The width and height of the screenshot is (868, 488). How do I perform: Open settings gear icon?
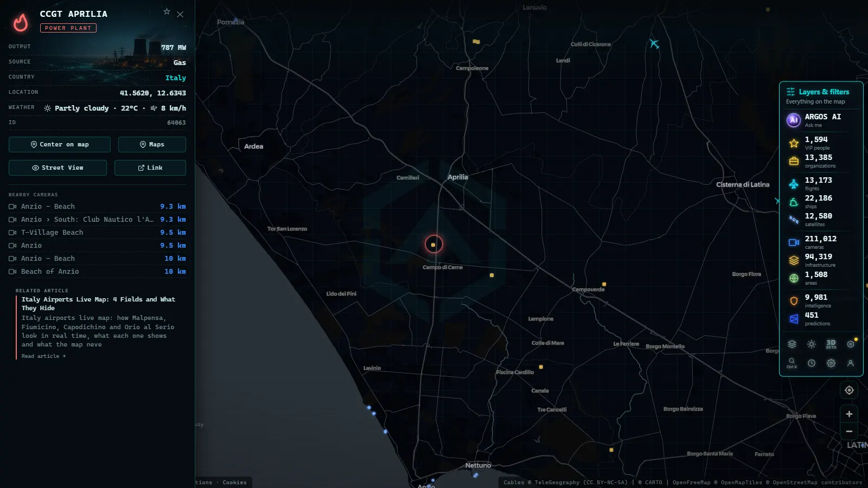point(831,363)
